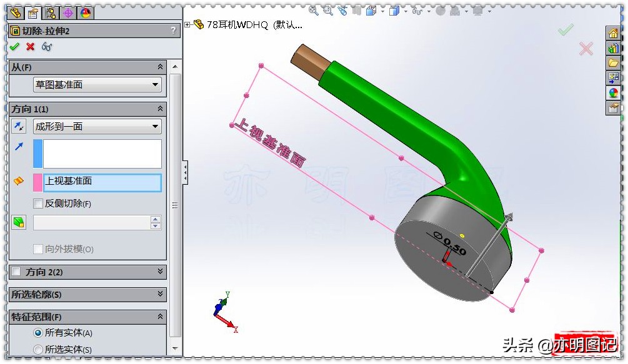This screenshot has width=628, height=364.
Task: Accept the cut-extrude with the green checkmark
Action: [x=15, y=46]
